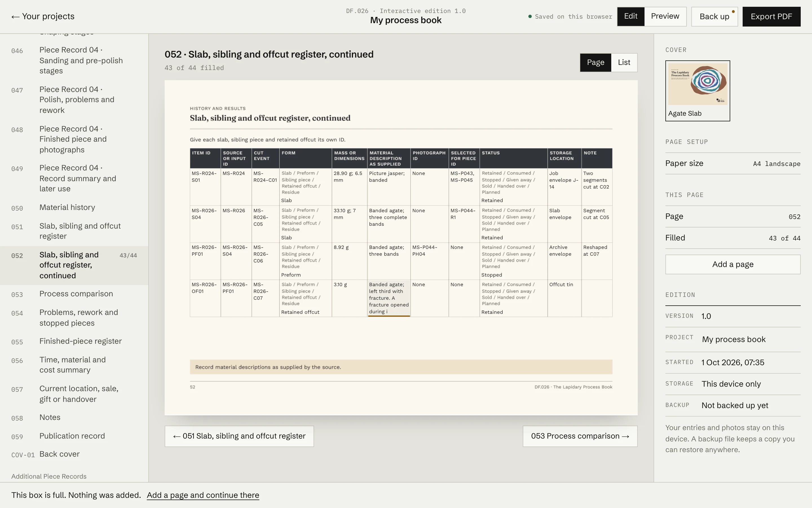The height and width of the screenshot is (508, 812).
Task: Open page 059 Publication record
Action: click(x=74, y=436)
